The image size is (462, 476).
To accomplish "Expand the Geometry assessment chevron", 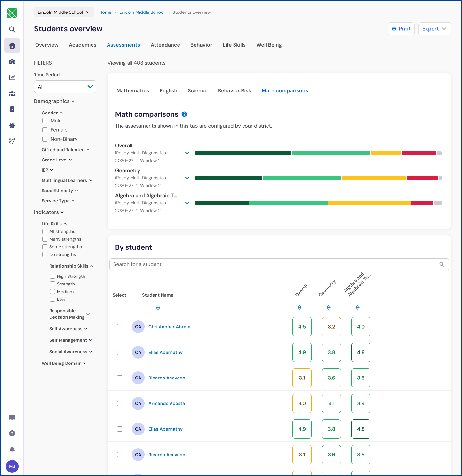I will click(x=187, y=178).
